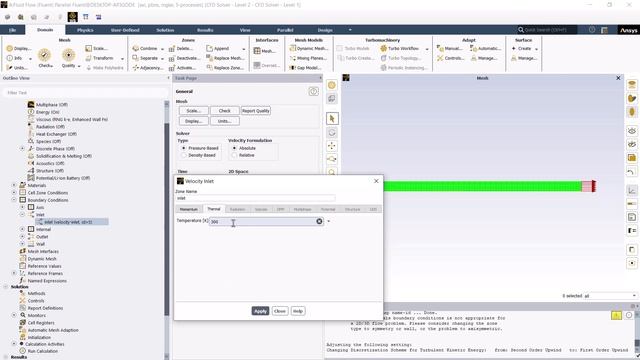Open Mesh Interfaces from the ribbon

(x=264, y=51)
